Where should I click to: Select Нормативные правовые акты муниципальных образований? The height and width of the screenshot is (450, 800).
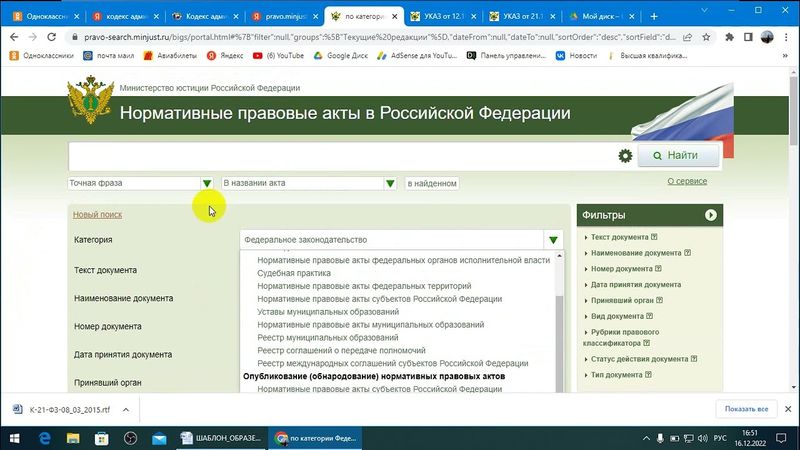(370, 324)
